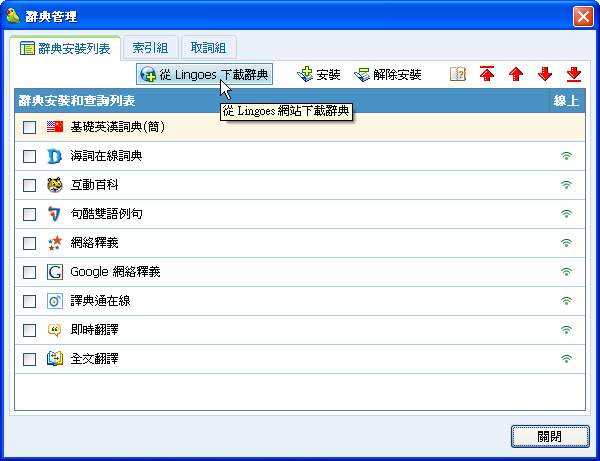600x461 pixels.
Task: Check 即時翻譯 checkbox
Action: (29, 330)
